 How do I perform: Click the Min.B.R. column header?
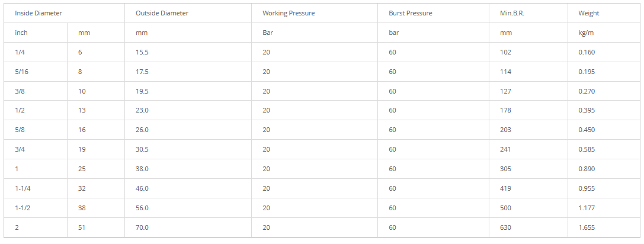(x=508, y=13)
